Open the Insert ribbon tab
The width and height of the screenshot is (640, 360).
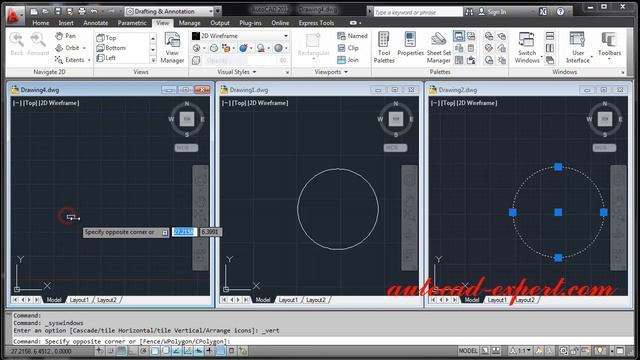[x=66, y=23]
